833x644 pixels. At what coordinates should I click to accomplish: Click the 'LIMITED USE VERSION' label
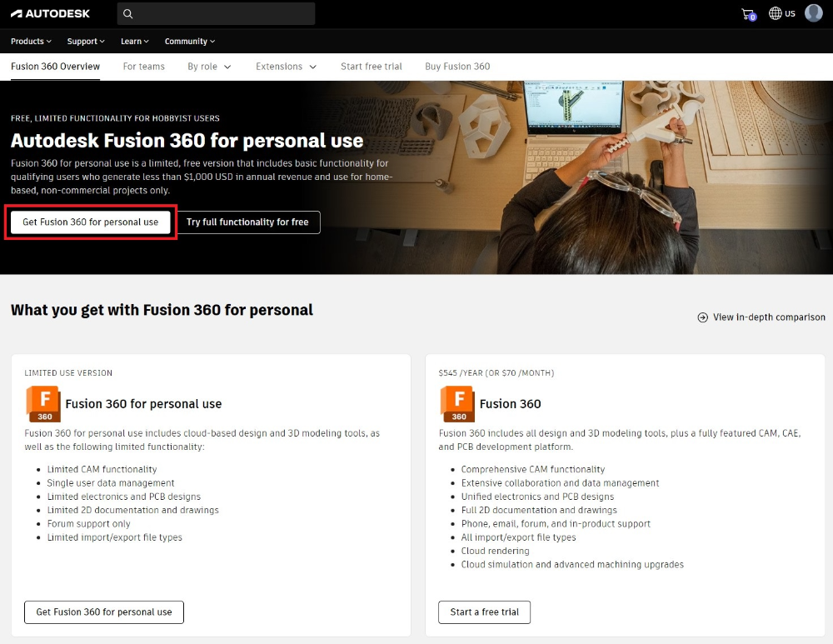[68, 373]
